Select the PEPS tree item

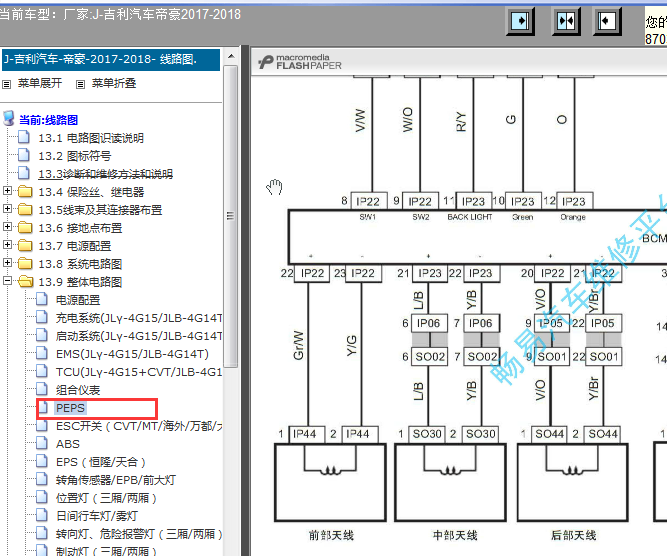(70, 408)
